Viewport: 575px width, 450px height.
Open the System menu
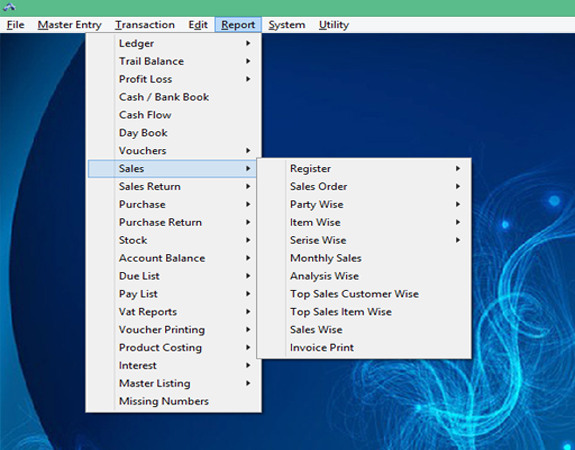(x=286, y=25)
